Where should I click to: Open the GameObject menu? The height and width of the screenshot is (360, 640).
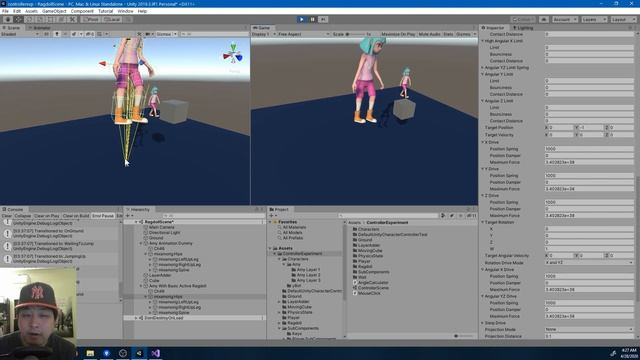[x=54, y=11]
